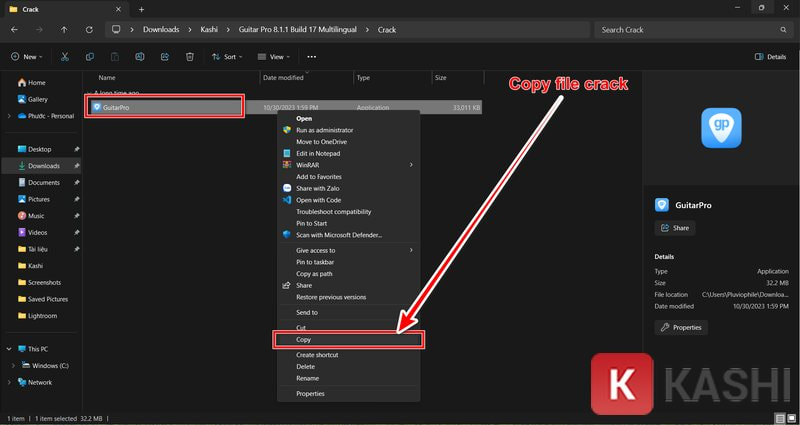Collapse the This PC tree node
800x425 pixels.
point(9,349)
